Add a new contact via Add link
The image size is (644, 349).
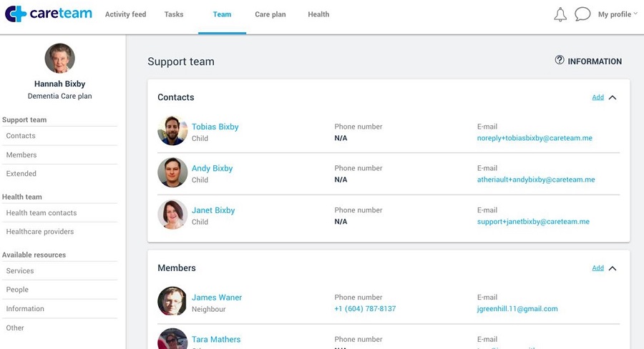click(x=597, y=97)
